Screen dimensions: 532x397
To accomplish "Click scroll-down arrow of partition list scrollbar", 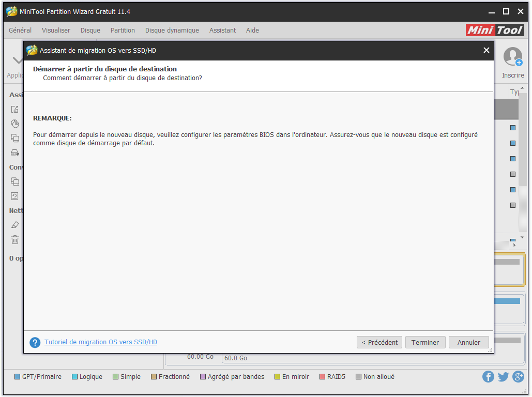I will point(522,237).
